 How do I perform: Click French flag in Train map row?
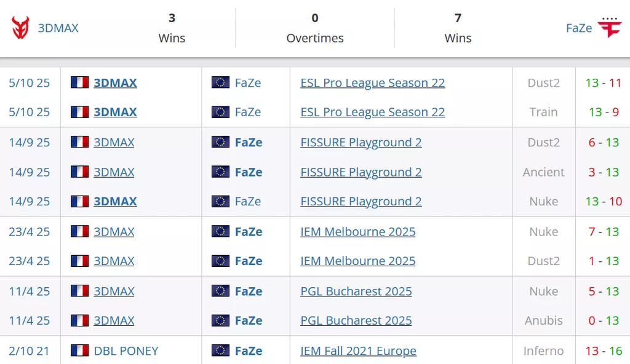[x=80, y=112]
